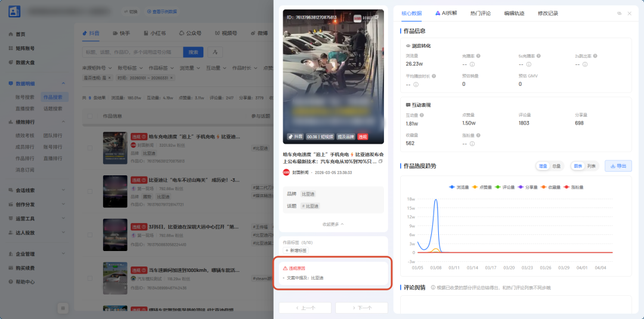This screenshot has width=644, height=319.
Task: Check the row for 比亚迪让电车不过山海关 video
Action: click(90, 191)
